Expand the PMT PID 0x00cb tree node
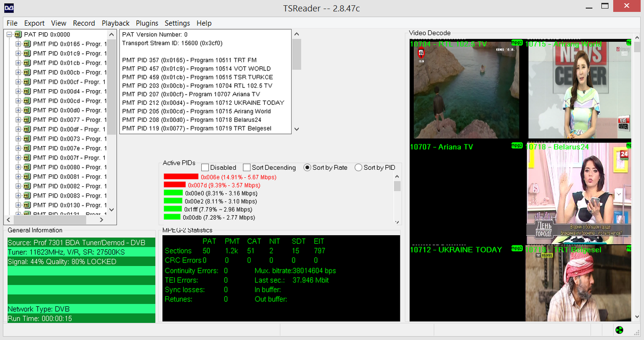Screen dimensions: 644x340 [18, 73]
